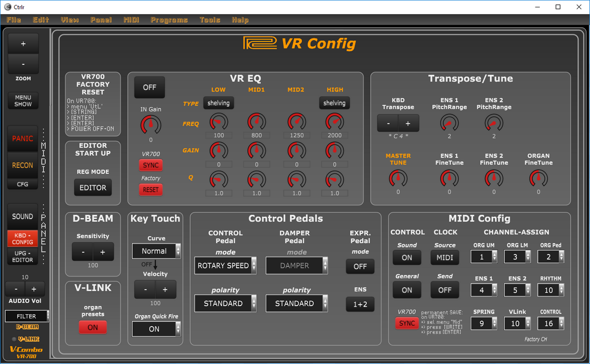
Task: Lower Key Touch velocity with minus
Action: click(145, 290)
